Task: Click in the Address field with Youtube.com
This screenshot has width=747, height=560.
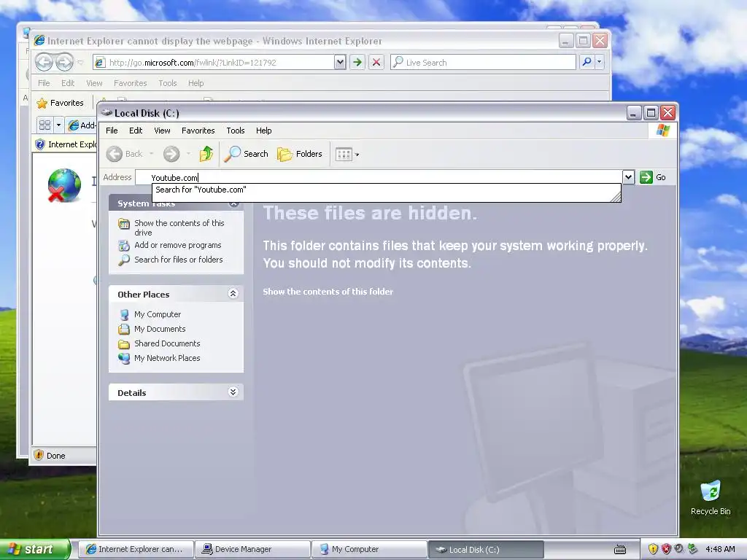Action: pos(379,177)
